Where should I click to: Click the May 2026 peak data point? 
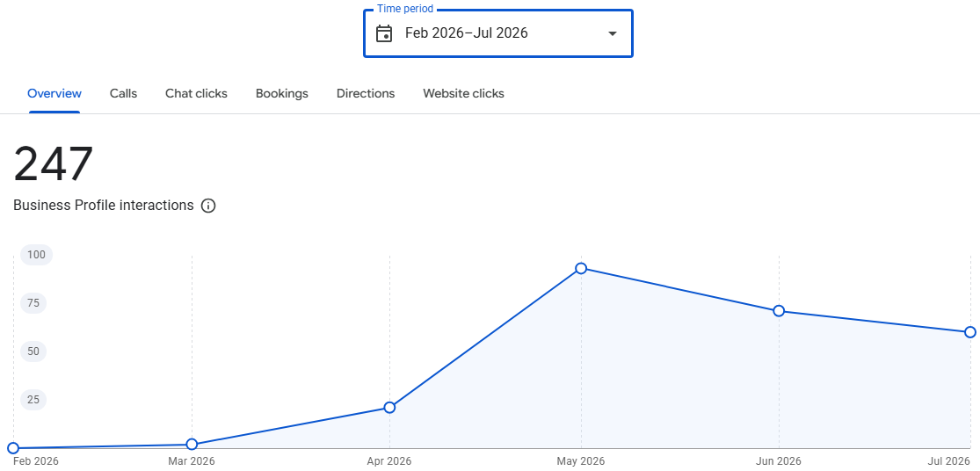point(581,268)
